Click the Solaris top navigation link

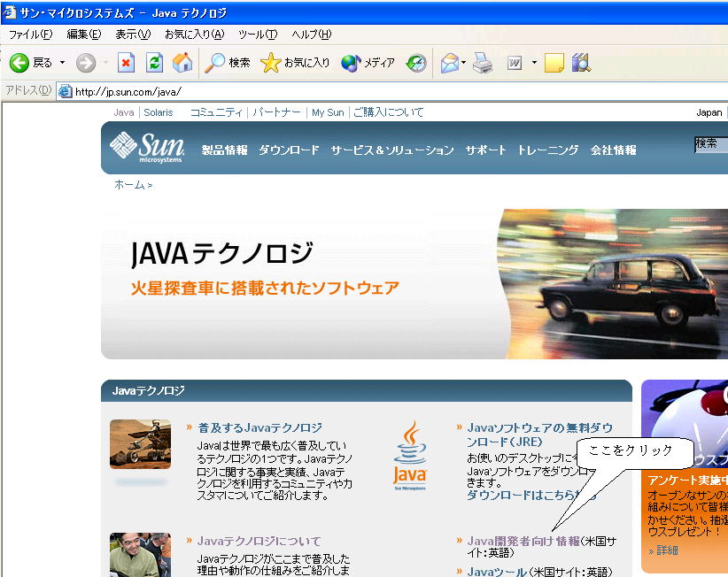(x=159, y=112)
